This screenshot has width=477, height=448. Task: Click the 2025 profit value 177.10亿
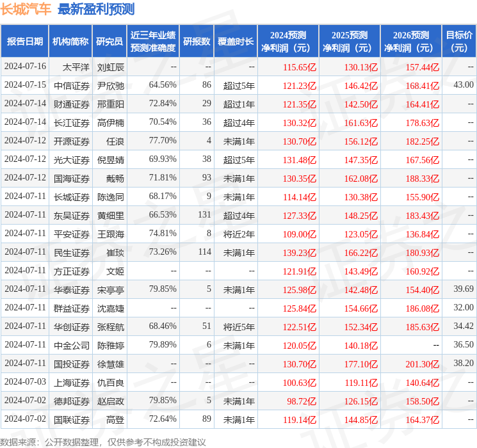click(x=361, y=364)
